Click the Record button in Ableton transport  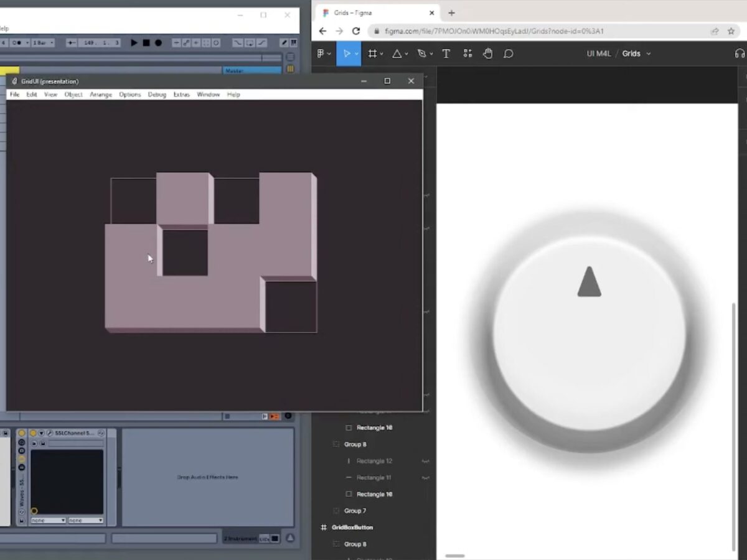(x=158, y=42)
